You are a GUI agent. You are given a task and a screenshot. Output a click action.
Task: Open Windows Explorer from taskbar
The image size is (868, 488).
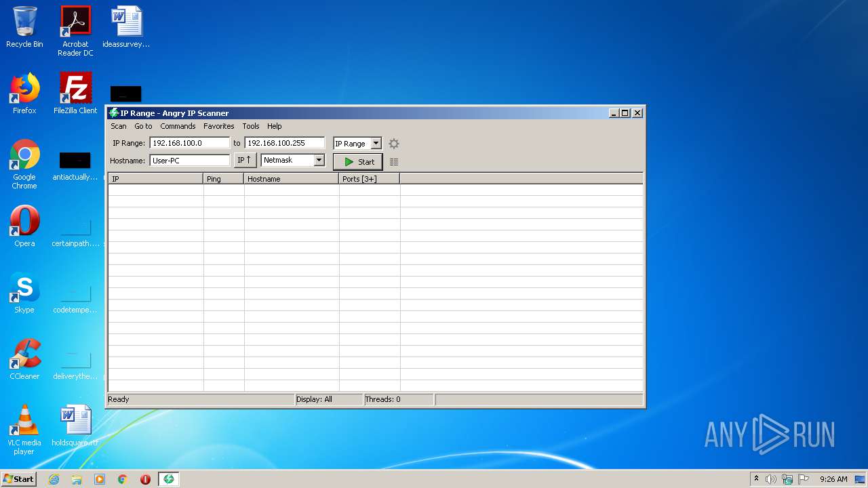pos(77,479)
